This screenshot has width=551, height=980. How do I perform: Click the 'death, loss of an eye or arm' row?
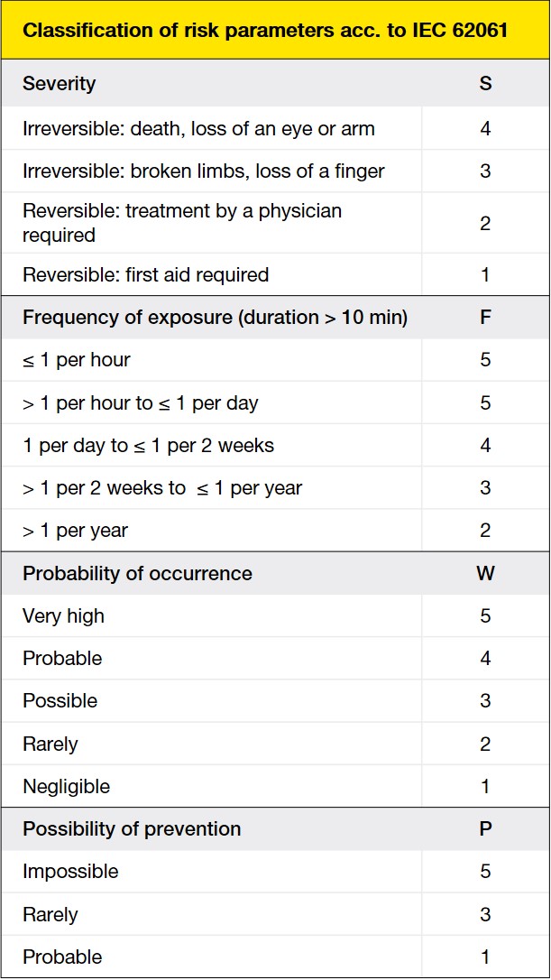click(198, 128)
